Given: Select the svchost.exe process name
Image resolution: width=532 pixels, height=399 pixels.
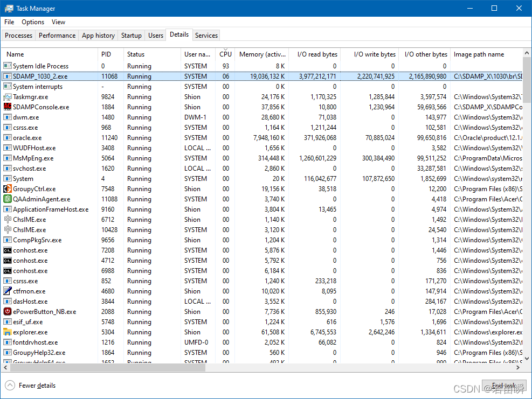Looking at the screenshot, I should pos(30,169).
